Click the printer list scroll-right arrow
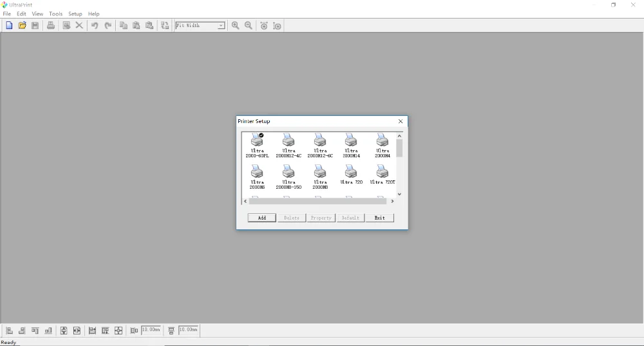This screenshot has width=644, height=346. (x=392, y=202)
